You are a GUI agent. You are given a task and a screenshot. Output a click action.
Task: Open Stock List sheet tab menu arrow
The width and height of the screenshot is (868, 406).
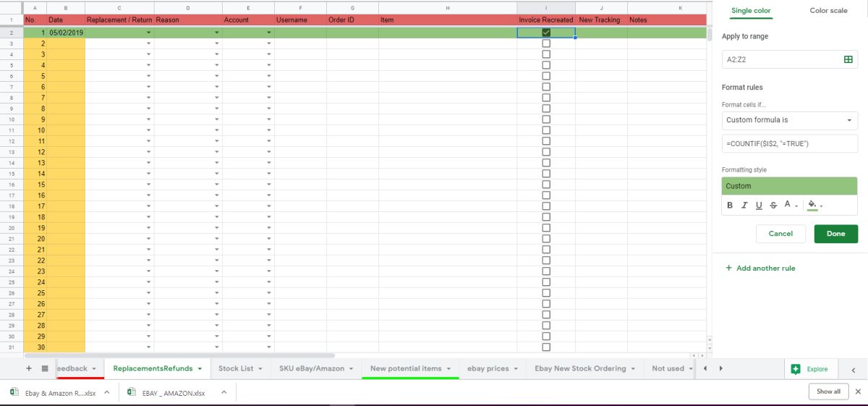coord(260,369)
